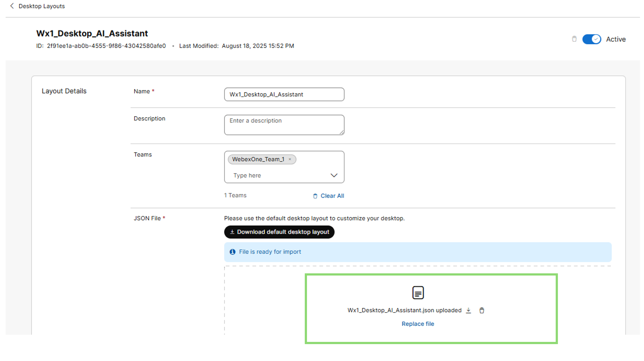Click the Replace file link
The image size is (644, 361).
click(418, 324)
